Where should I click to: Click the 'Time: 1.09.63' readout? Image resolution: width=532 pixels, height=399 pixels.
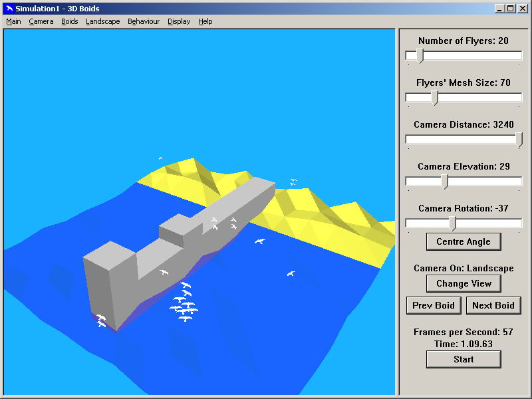pos(463,344)
